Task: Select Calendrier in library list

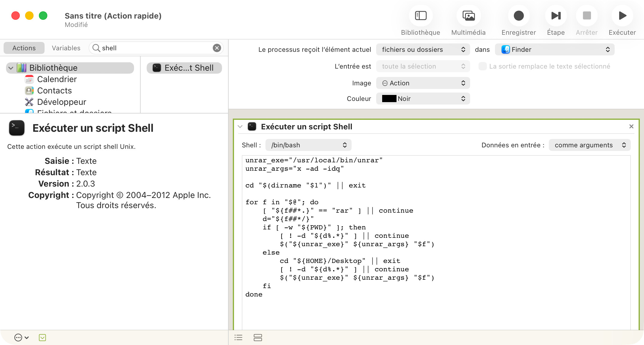Action: point(57,79)
